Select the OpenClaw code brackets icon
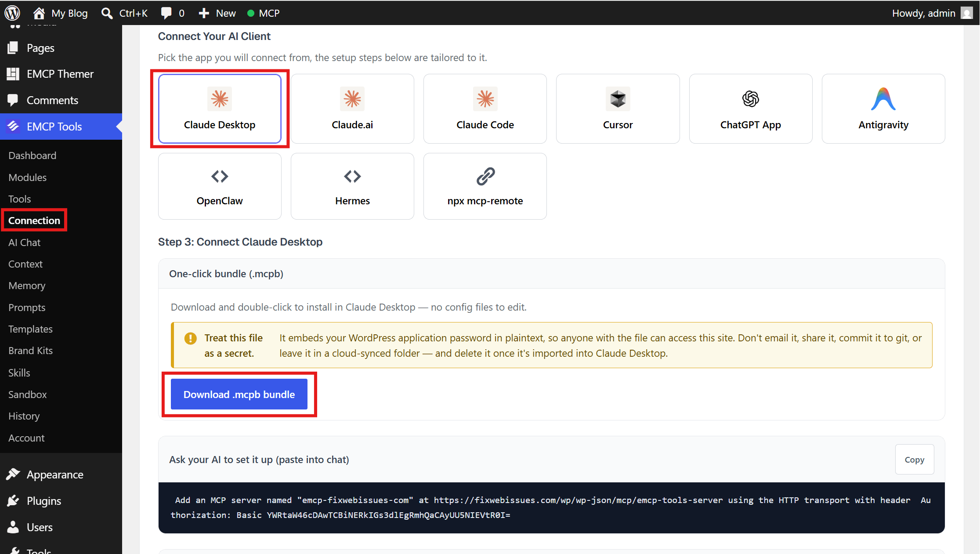 point(220,177)
